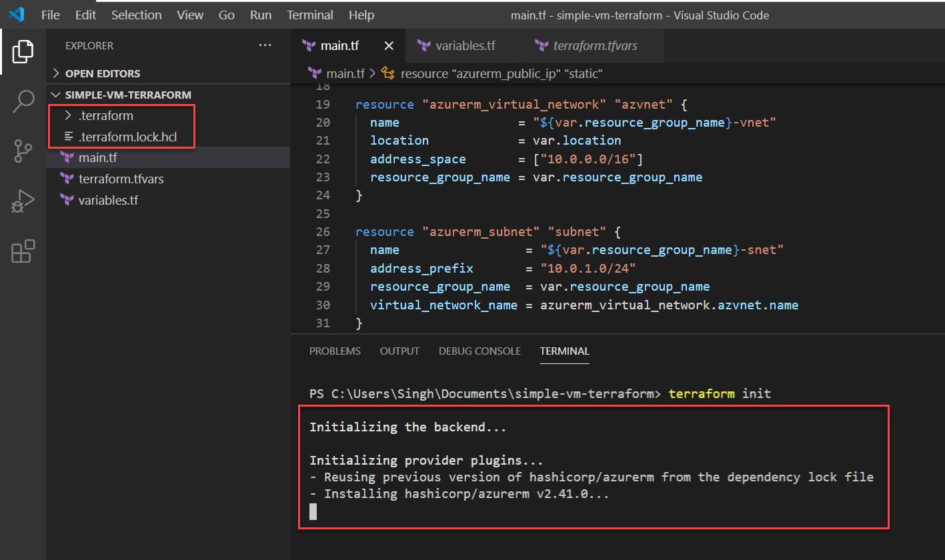Switch to the variables.tf tab

[x=465, y=46]
